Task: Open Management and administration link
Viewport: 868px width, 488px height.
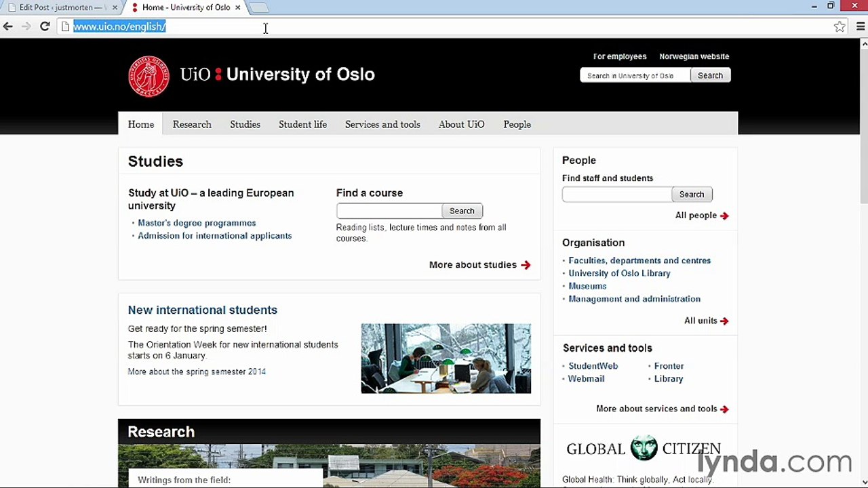Action: (x=634, y=299)
